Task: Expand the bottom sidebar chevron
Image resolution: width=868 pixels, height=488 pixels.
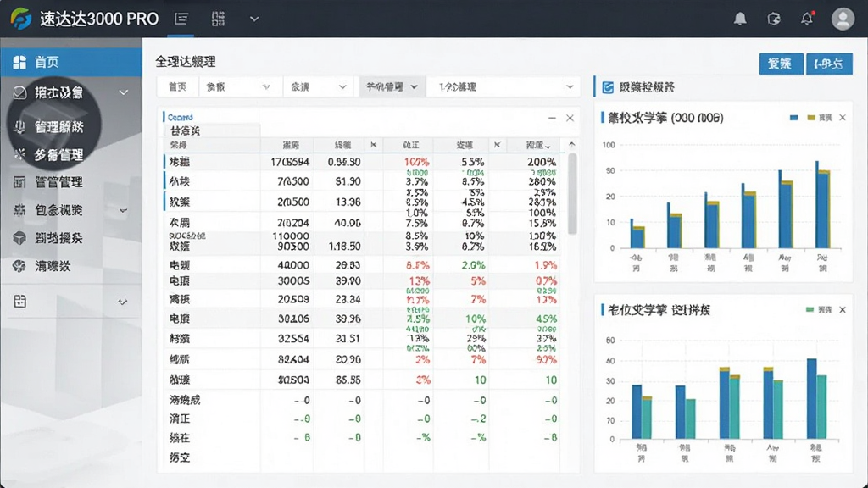Action: [x=123, y=302]
